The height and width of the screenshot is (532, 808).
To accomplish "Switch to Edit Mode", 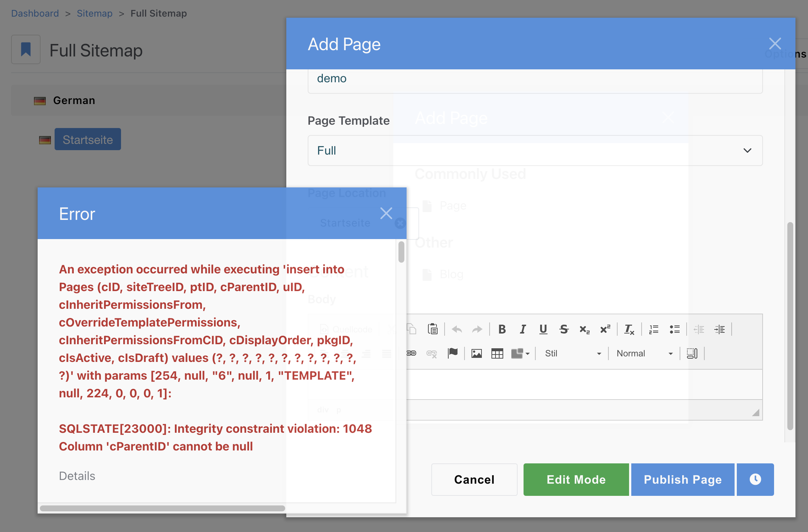I will 576,479.
